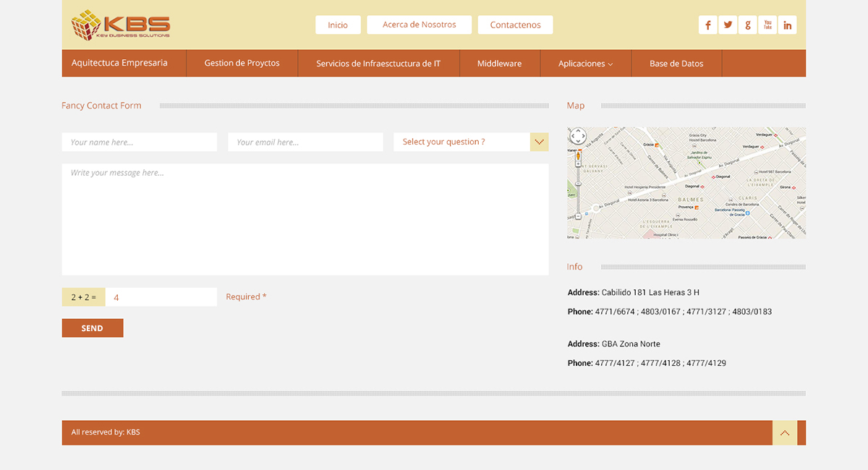
Task: Click into the message text area
Action: 305,219
